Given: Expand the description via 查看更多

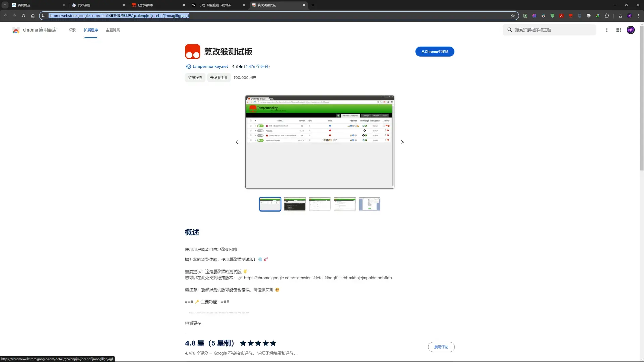Looking at the screenshot, I should tap(193, 323).
